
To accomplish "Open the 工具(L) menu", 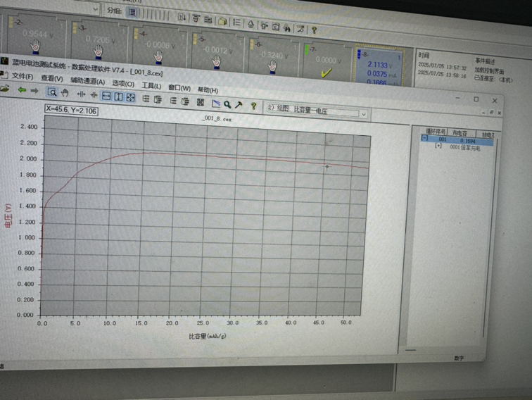I will point(151,86).
